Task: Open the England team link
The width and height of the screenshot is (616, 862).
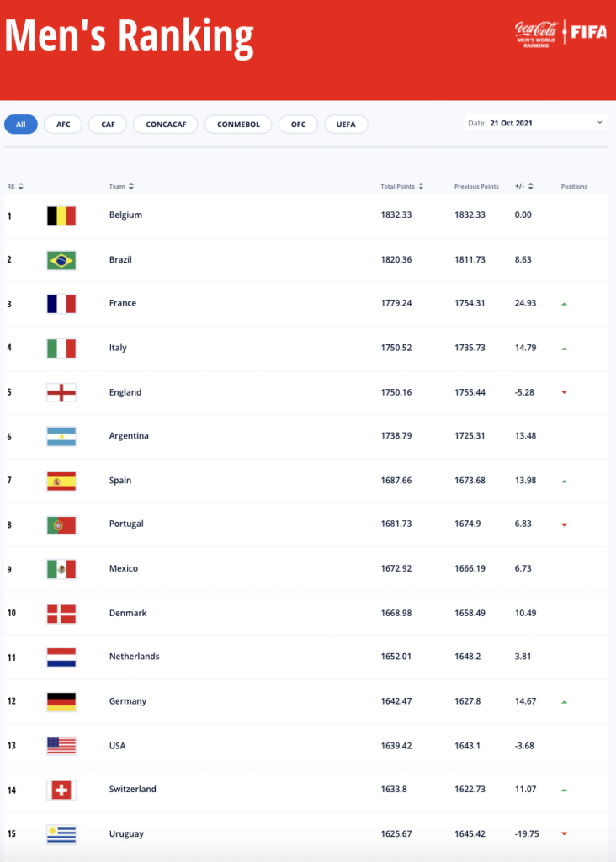Action: [x=125, y=392]
